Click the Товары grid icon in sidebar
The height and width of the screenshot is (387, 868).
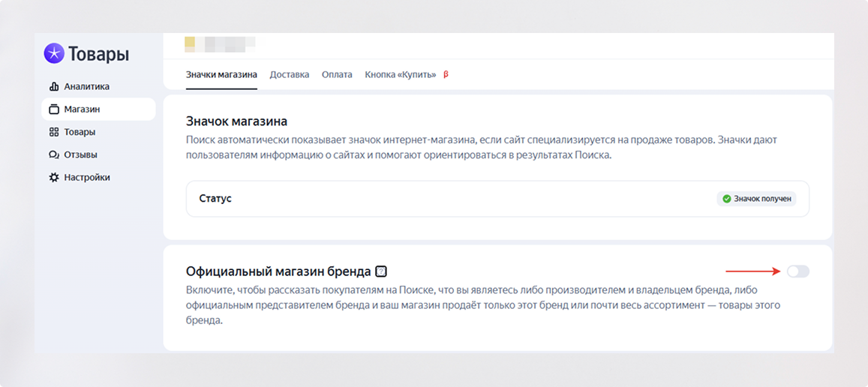click(x=54, y=132)
